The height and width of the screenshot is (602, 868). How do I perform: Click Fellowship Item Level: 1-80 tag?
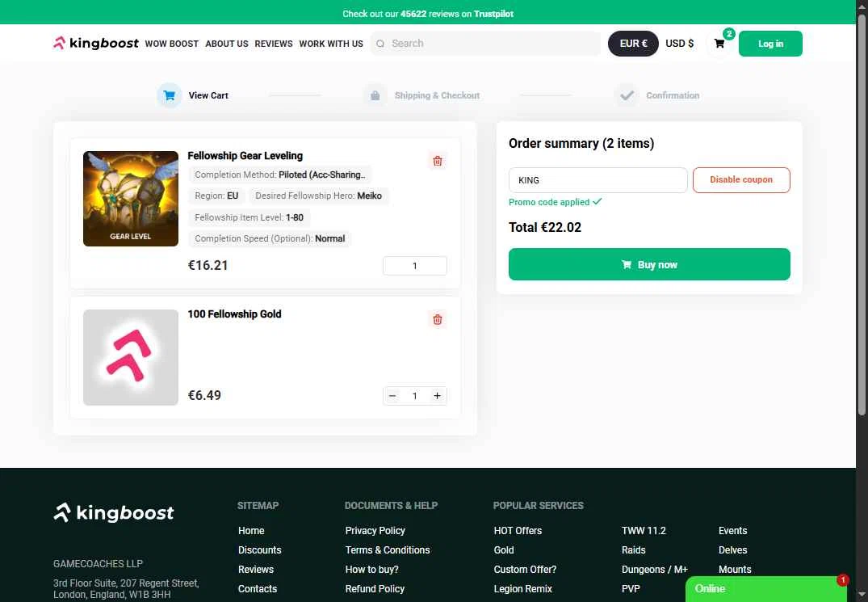(x=249, y=217)
